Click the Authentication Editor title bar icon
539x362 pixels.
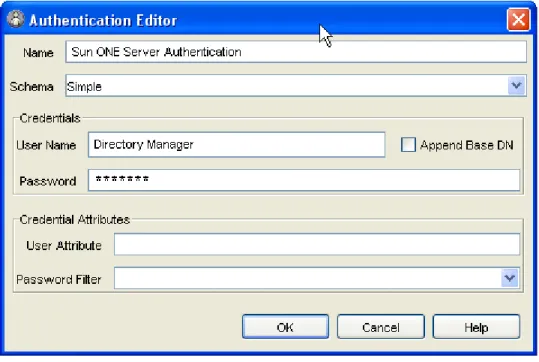(15, 19)
